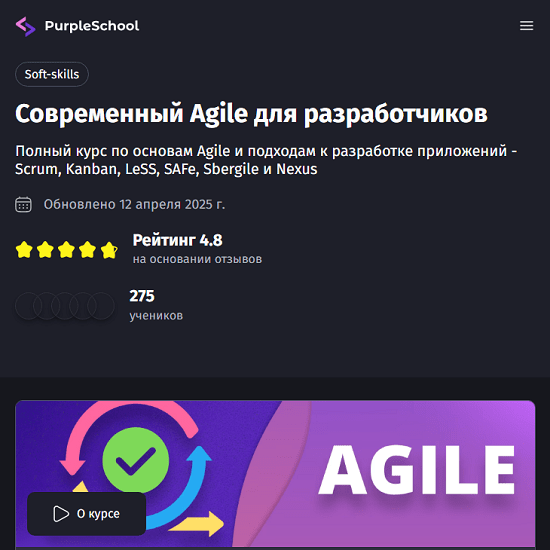
Task: Click the Обновлено 12 апреля 2025 text
Action: coord(134,204)
